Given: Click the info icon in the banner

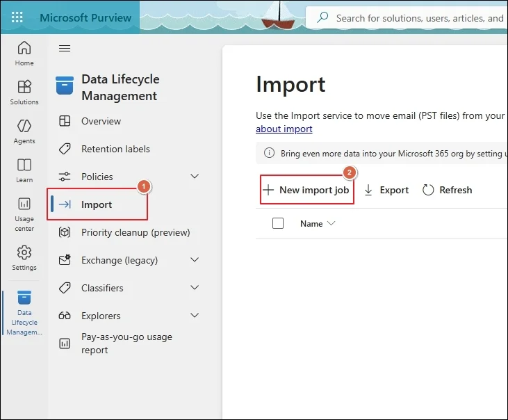Looking at the screenshot, I should [269, 153].
